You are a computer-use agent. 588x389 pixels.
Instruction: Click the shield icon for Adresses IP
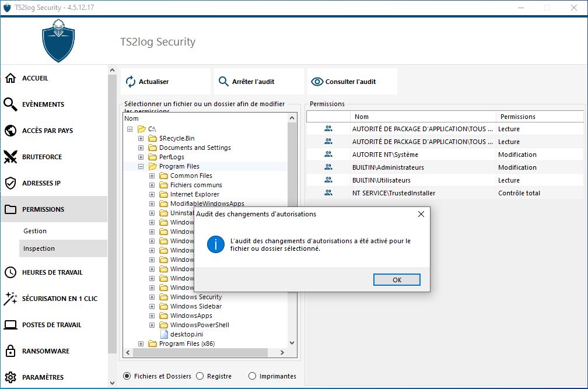pos(10,183)
